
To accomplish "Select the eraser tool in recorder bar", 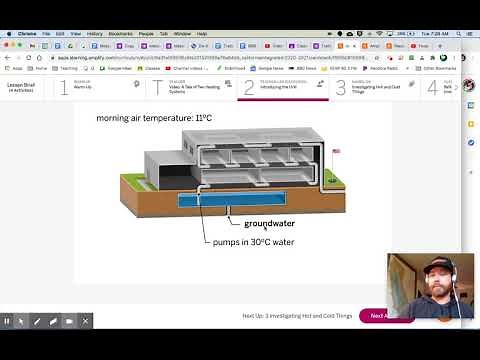I will (53, 321).
